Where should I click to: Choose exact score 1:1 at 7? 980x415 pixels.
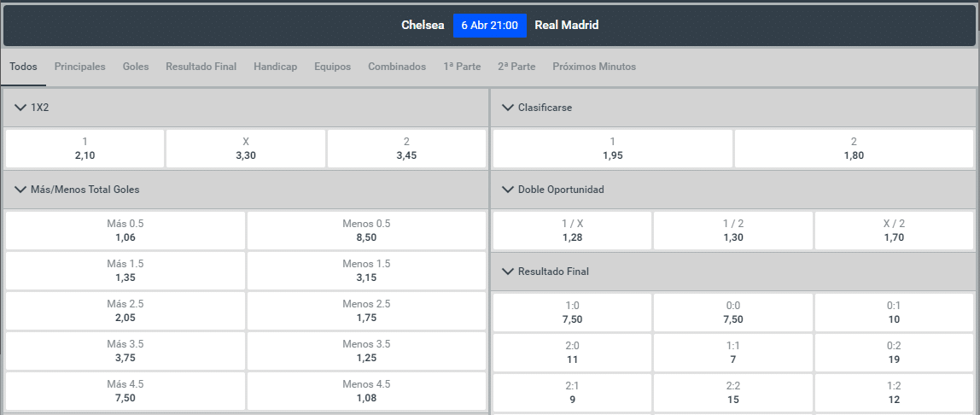(733, 353)
